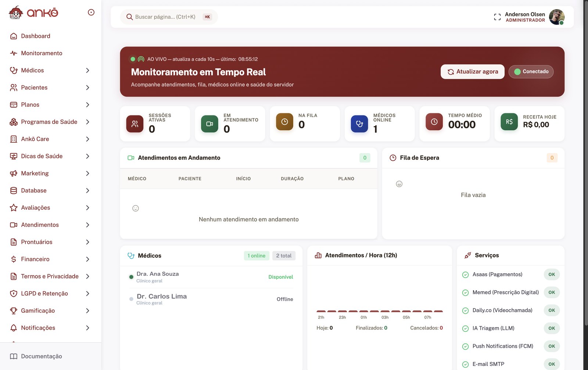Expand the Financeiro menu chevron
The height and width of the screenshot is (370, 588).
tap(87, 259)
